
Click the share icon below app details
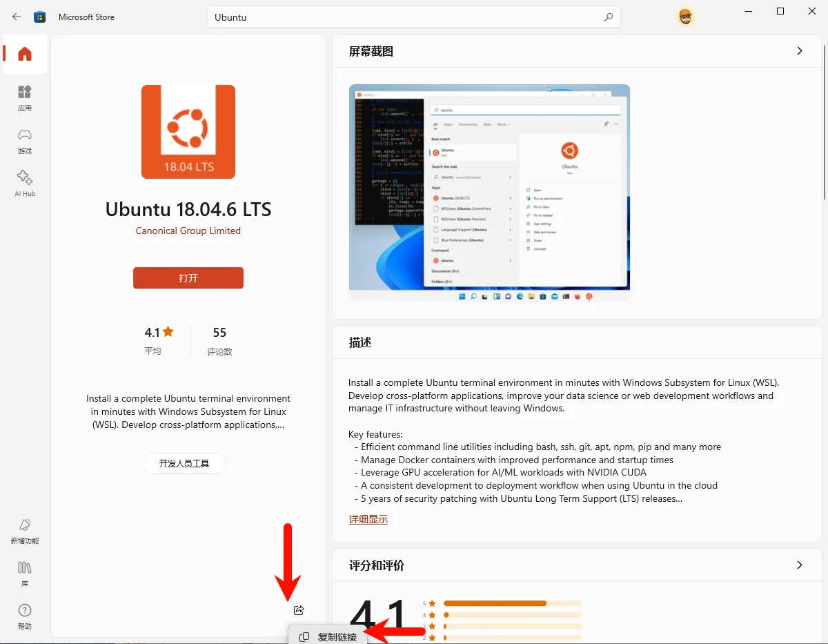(299, 610)
